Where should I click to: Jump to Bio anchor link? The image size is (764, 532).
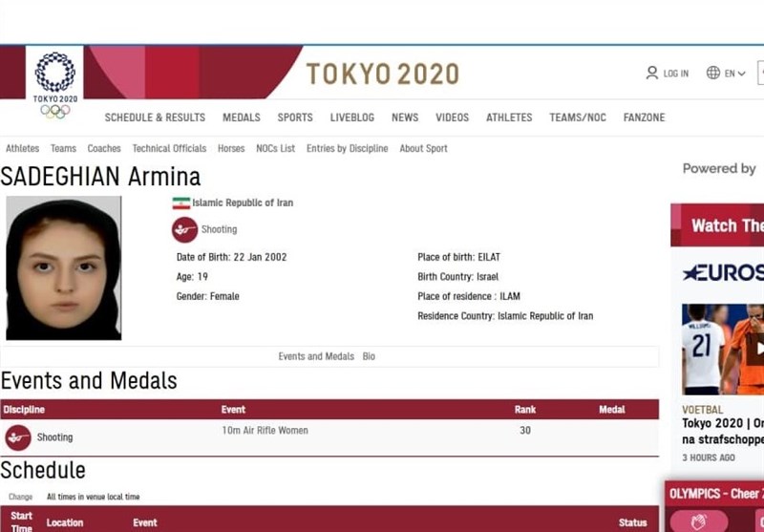click(x=369, y=356)
